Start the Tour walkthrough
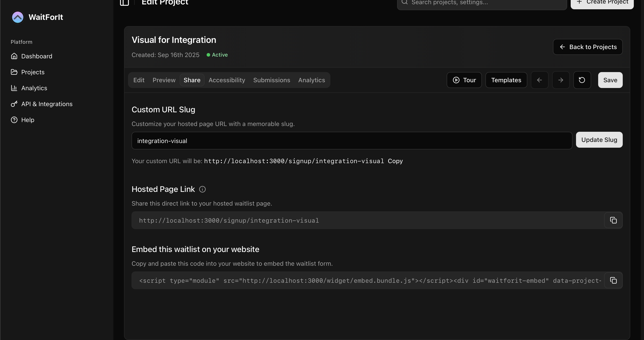 point(464,80)
